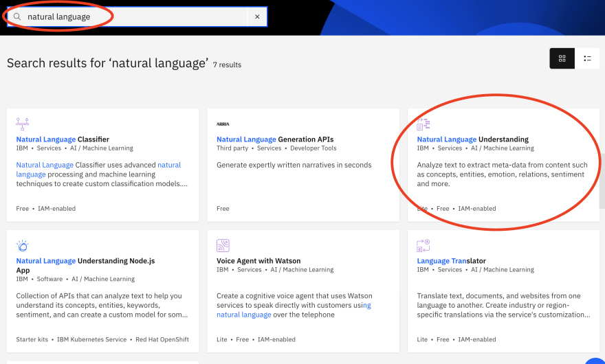Click 'Red Hat OpenShift' tag text
Screen dimensions: 605x364
[162, 339]
